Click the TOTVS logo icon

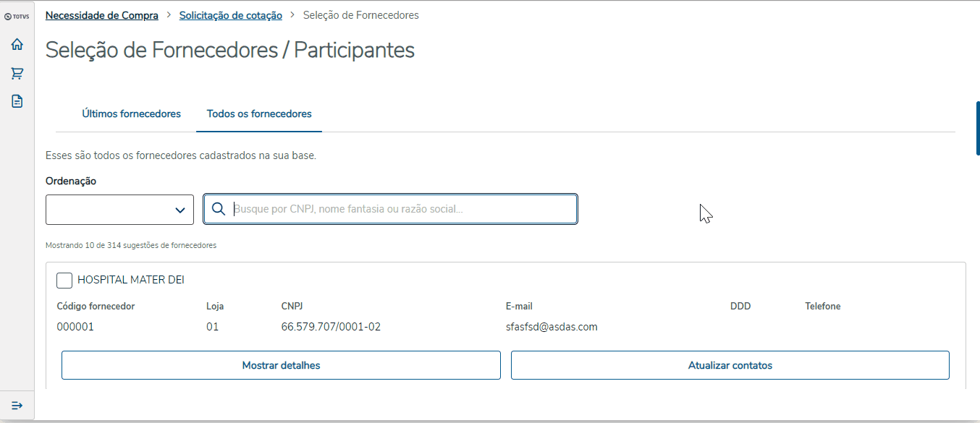click(17, 16)
